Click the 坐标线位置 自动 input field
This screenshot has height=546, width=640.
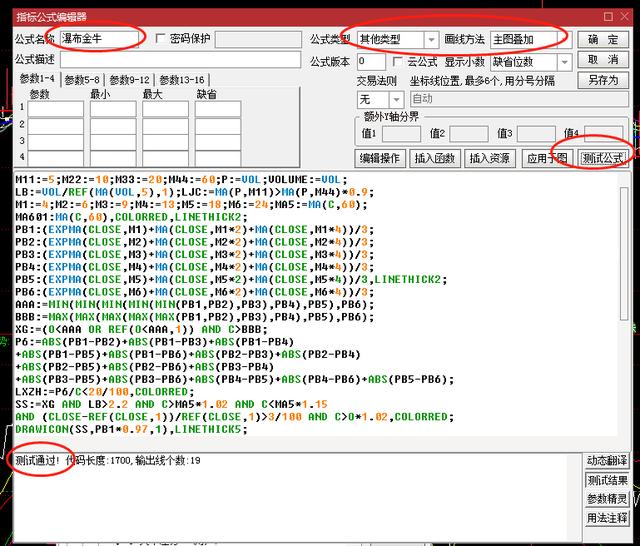click(519, 100)
